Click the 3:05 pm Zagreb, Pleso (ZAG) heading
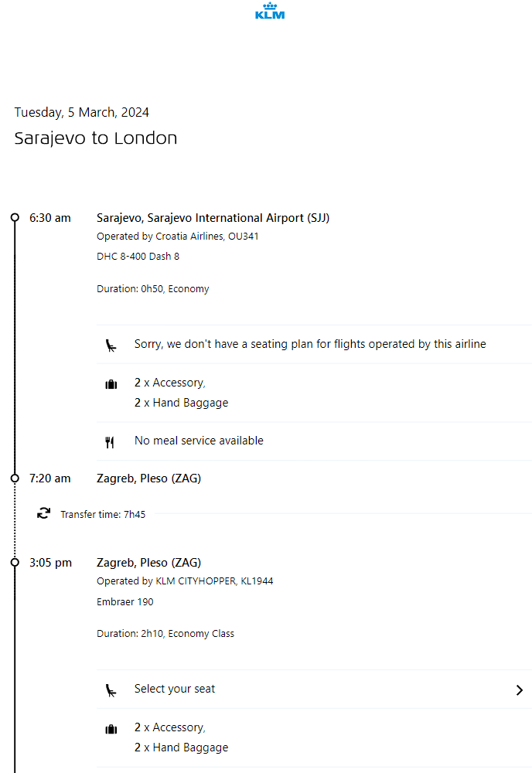This screenshot has height=773, width=532. coord(148,563)
